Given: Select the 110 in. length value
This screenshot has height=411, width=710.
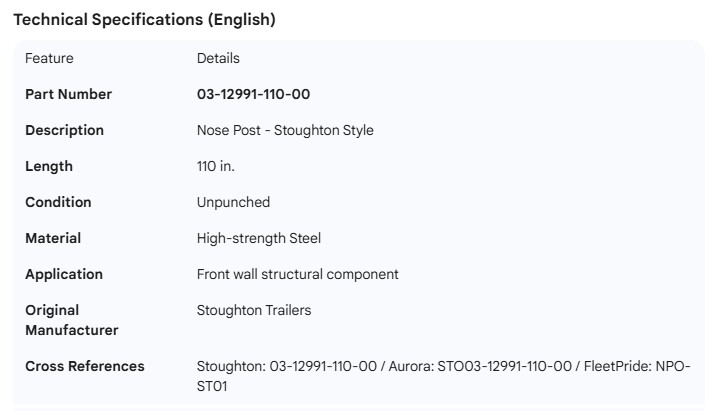Looking at the screenshot, I should (216, 166).
